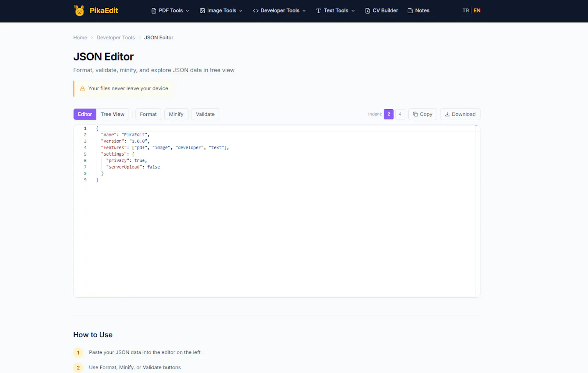Click the Text Tools letter T icon
This screenshot has height=373, width=588.
point(319,11)
